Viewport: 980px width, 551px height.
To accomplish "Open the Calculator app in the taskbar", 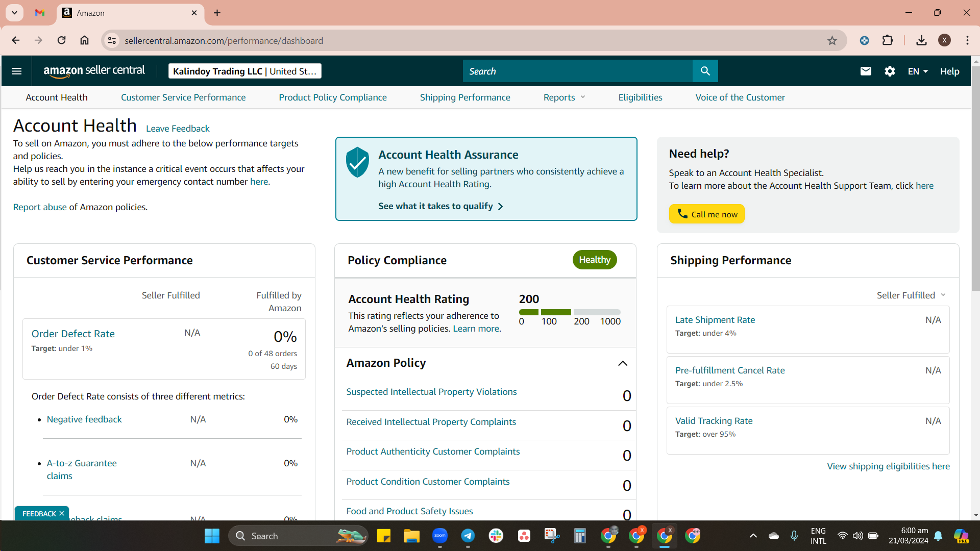I will click(x=580, y=536).
